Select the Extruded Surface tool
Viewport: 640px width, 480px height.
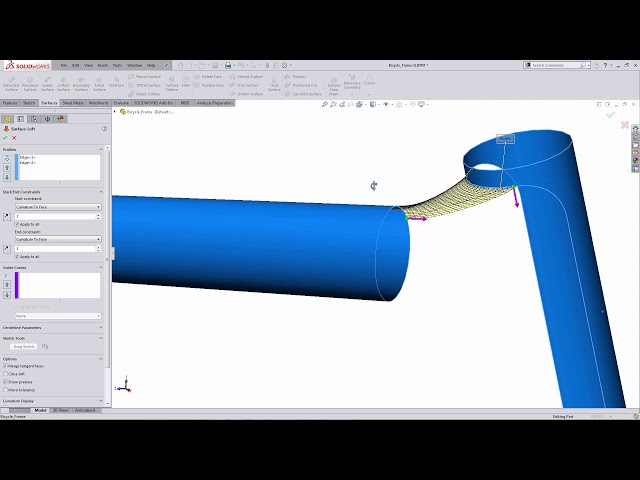11,83
